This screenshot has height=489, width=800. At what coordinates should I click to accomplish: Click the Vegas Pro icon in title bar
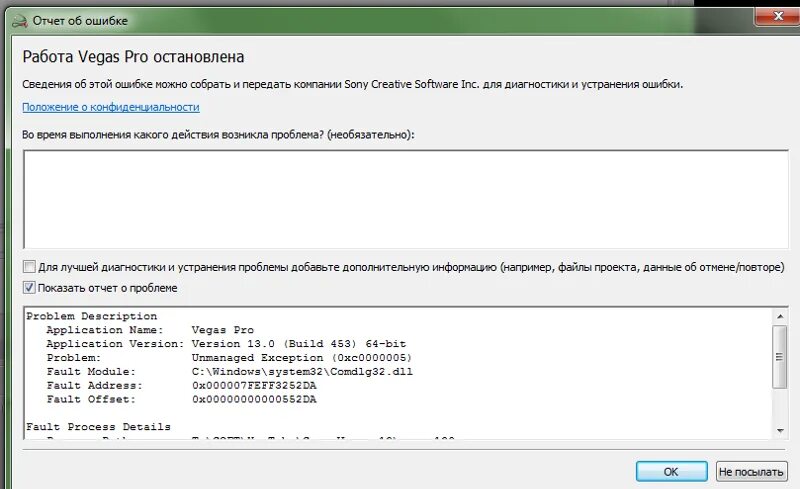[x=19, y=21]
